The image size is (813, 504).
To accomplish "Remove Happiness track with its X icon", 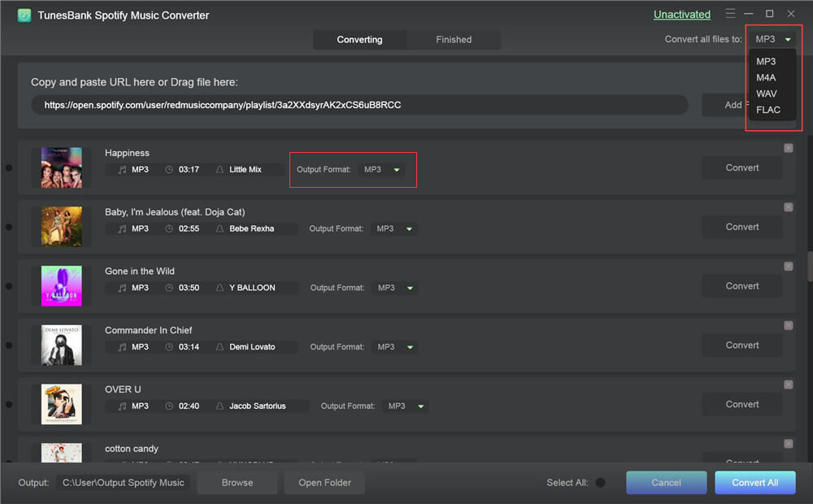I will [788, 148].
